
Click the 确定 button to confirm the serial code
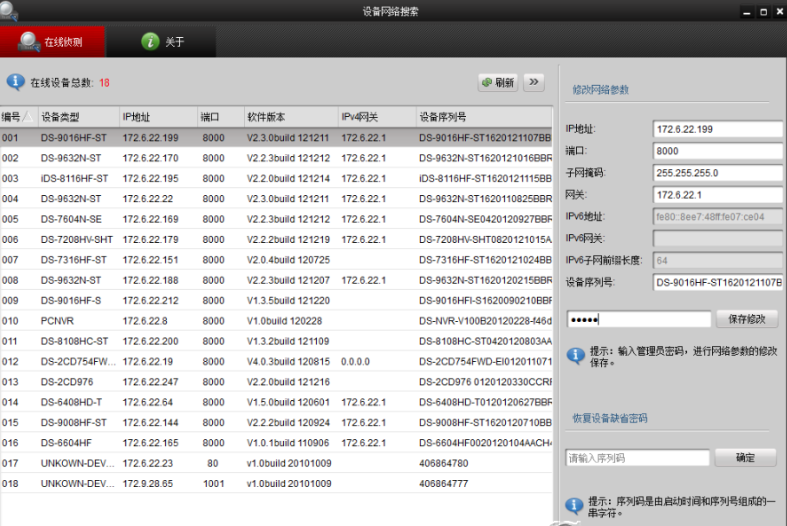click(x=745, y=457)
